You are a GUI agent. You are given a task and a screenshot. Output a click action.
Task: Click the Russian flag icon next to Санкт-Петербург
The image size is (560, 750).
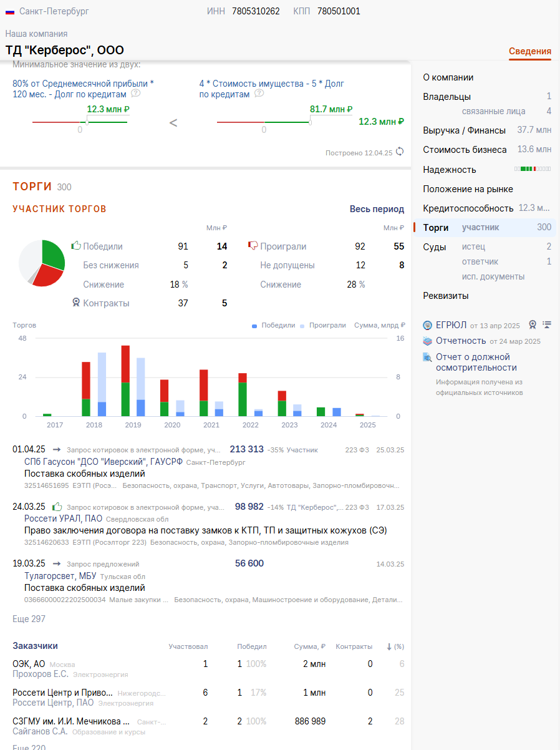pyautogui.click(x=10, y=11)
